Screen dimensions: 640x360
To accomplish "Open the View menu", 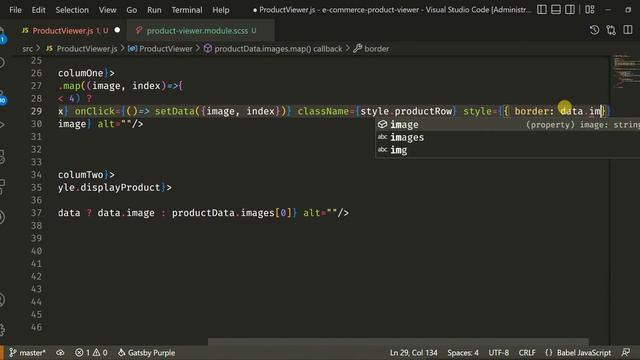I will click(107, 10).
